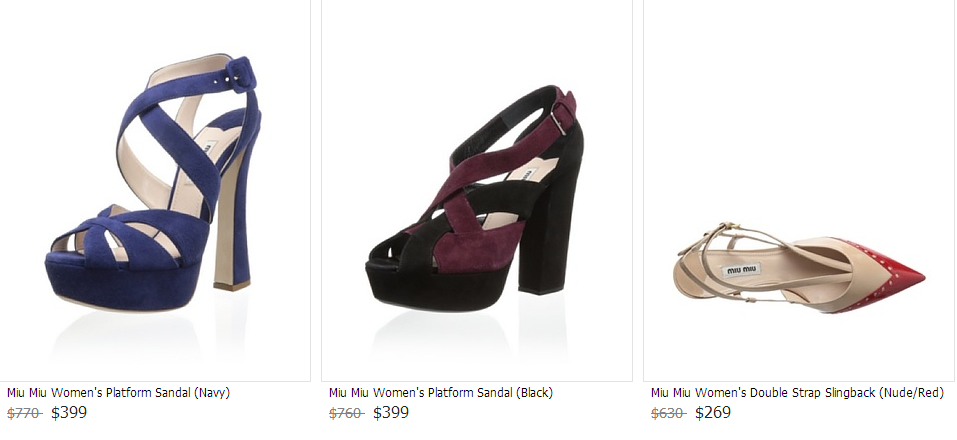Click the crossed-out $760 original price
Screen dimensions: 957x440
point(346,412)
